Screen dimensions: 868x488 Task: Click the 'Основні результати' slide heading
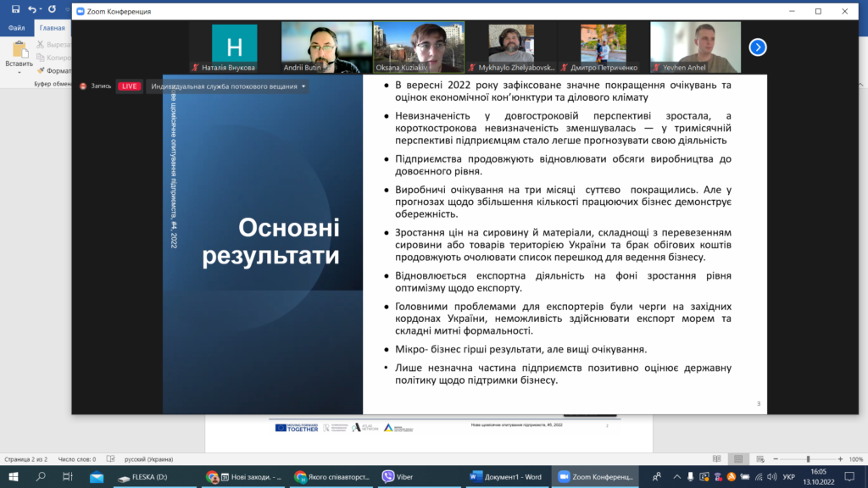click(270, 241)
